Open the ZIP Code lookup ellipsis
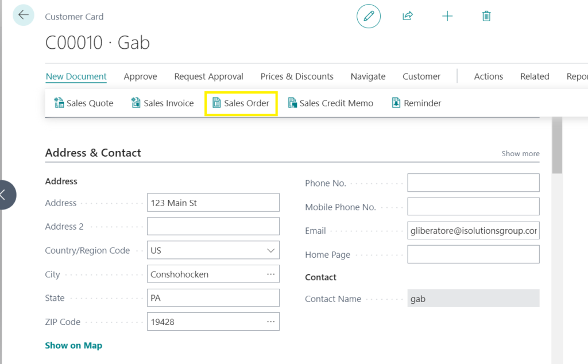The image size is (588, 364). pyautogui.click(x=270, y=322)
